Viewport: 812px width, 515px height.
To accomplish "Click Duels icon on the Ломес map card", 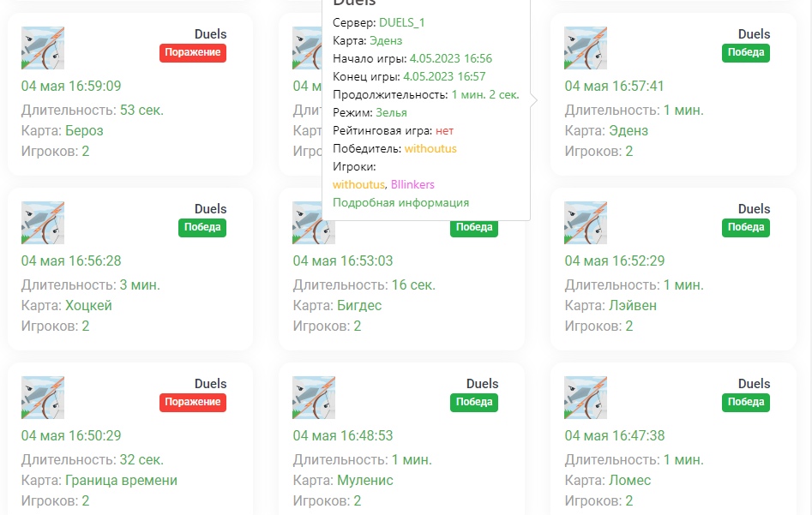I will [586, 398].
